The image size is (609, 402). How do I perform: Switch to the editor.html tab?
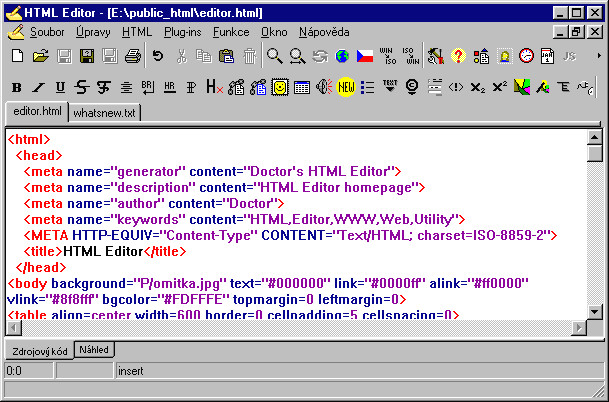click(37, 112)
